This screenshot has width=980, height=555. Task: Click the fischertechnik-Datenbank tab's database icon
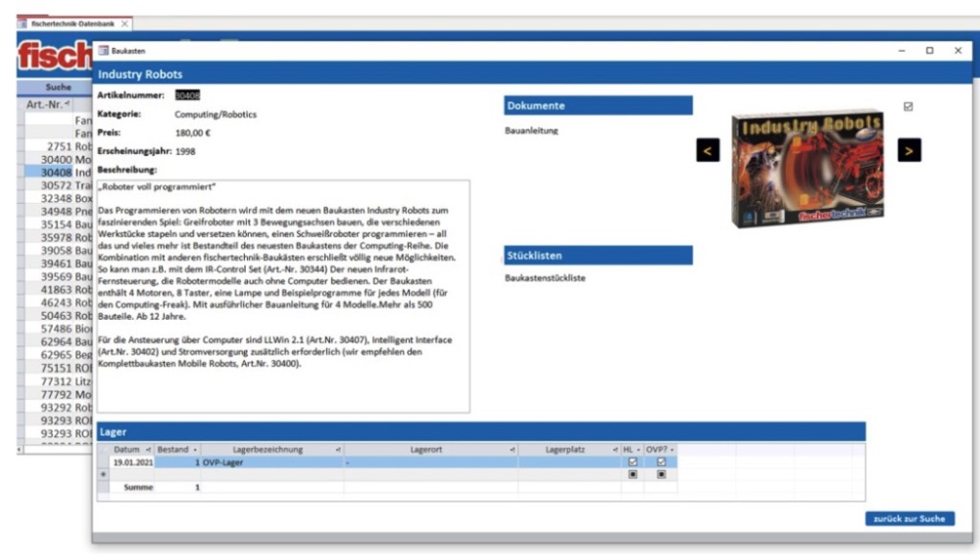[23, 24]
